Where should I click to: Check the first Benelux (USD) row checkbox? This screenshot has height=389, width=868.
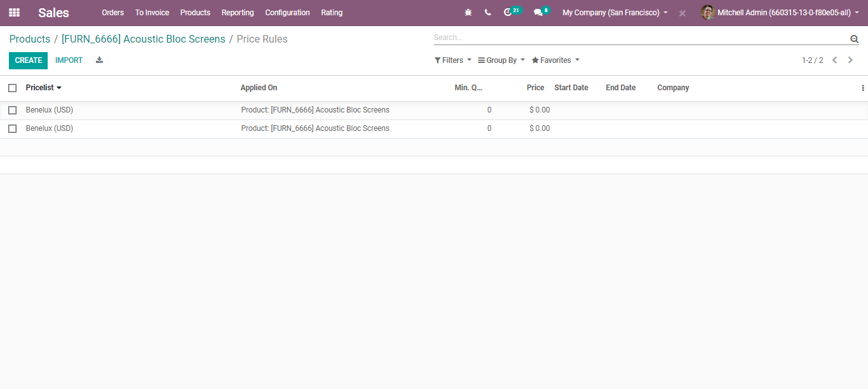coord(12,111)
